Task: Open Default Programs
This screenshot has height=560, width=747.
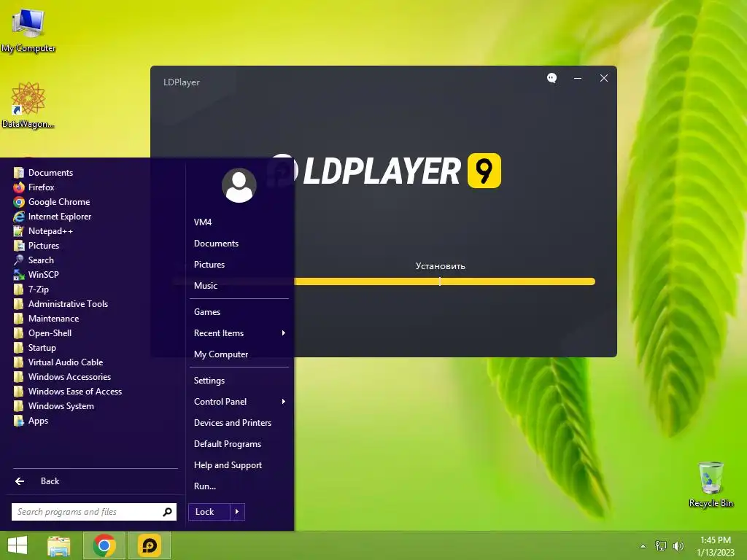Action: [228, 444]
